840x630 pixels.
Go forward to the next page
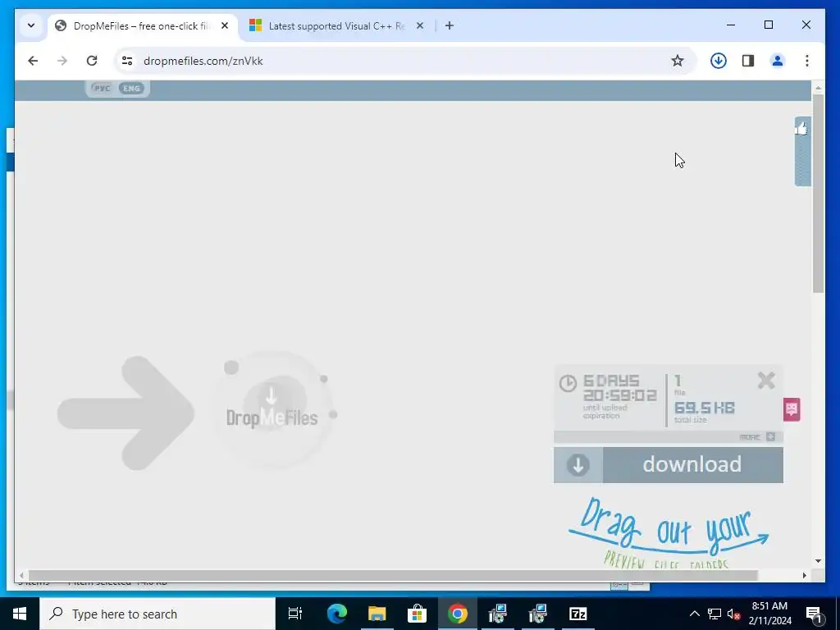62,61
